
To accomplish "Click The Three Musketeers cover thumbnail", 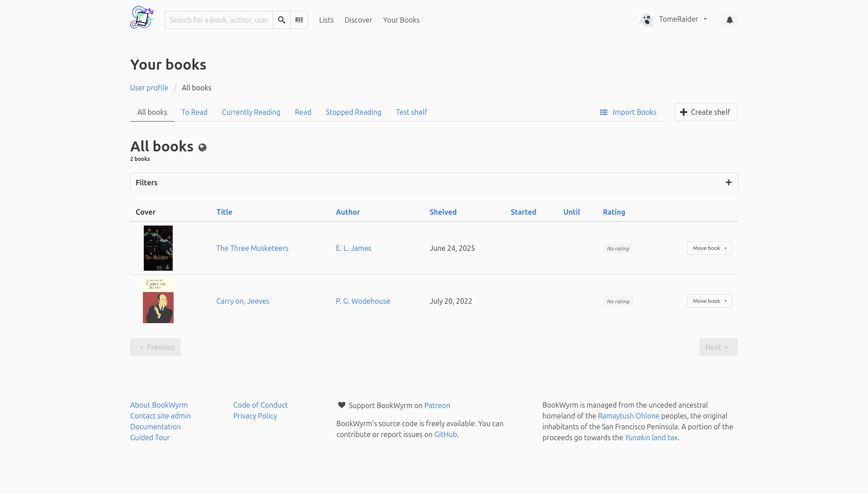I will coord(158,248).
